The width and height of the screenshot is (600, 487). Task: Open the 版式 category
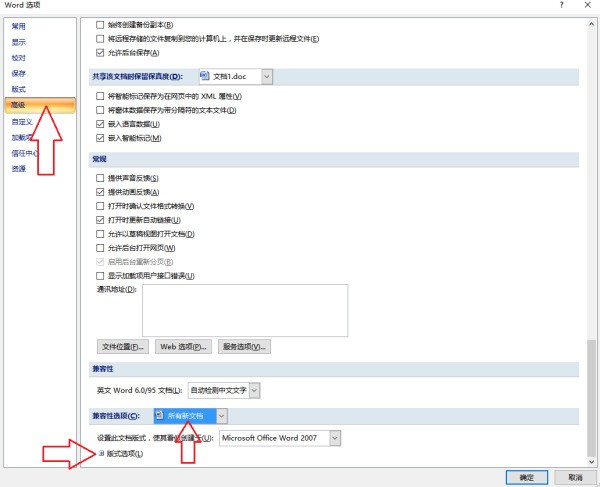18,89
